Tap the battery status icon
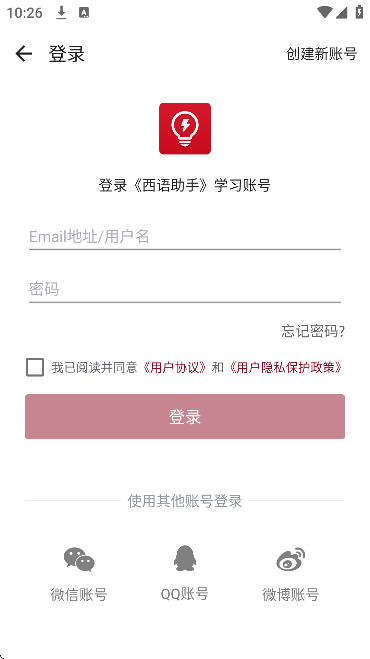This screenshot has height=659, width=370. tap(359, 12)
